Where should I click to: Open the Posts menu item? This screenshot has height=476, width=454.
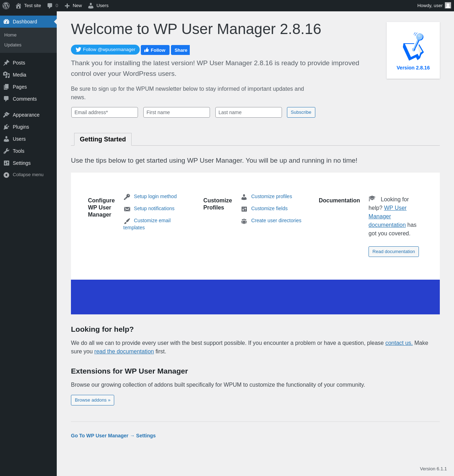[x=19, y=63]
